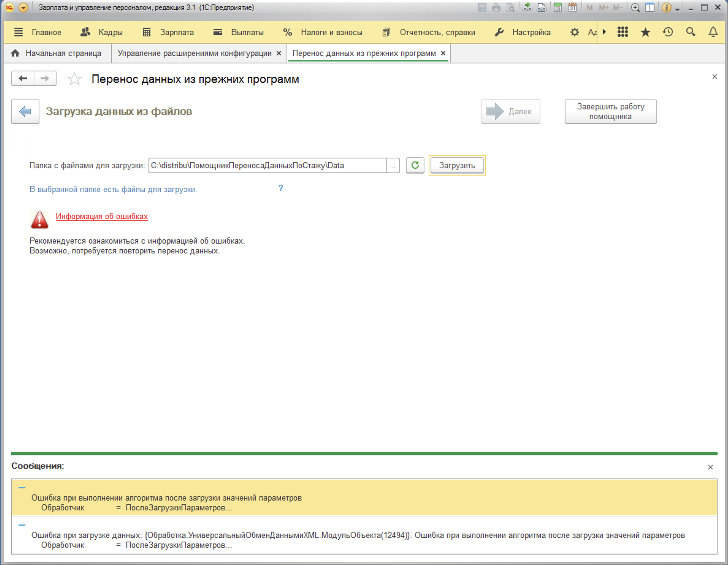
Task: Expand hidden sections with the right arrow
Action: [604, 32]
